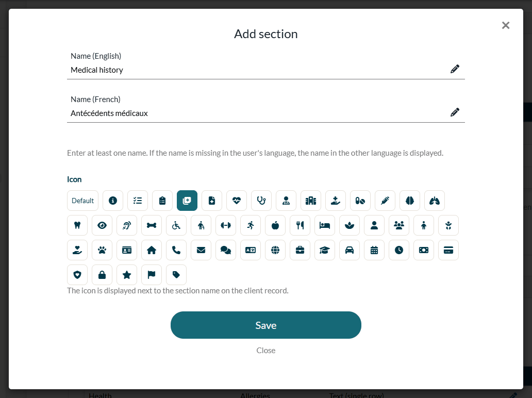This screenshot has height=398, width=532.
Task: Choose the hospital building icon
Action: 311,201
